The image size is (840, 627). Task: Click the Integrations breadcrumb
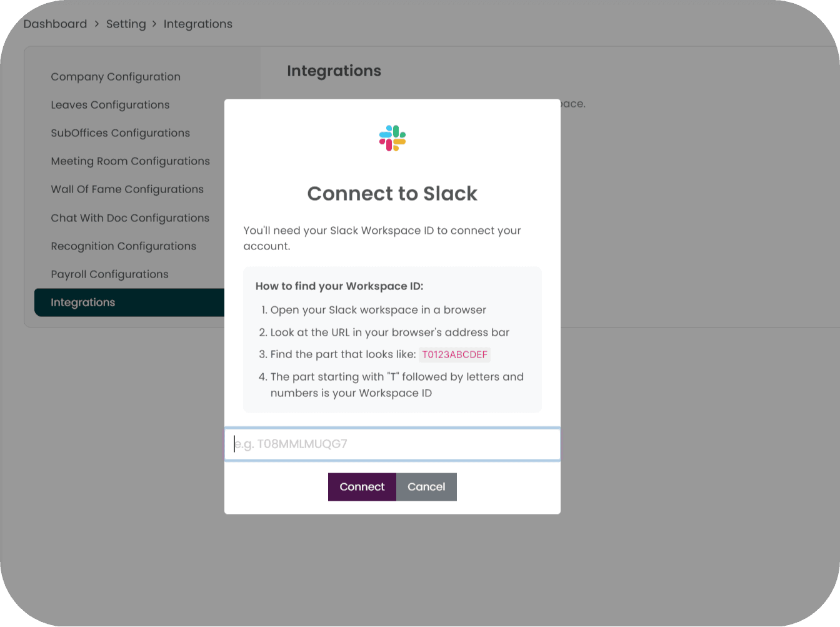[197, 24]
